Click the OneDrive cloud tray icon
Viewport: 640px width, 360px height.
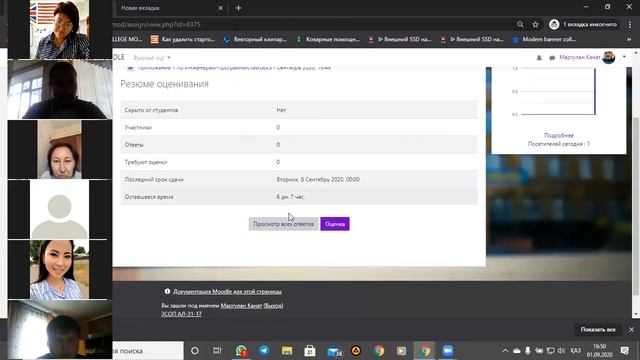click(517, 351)
